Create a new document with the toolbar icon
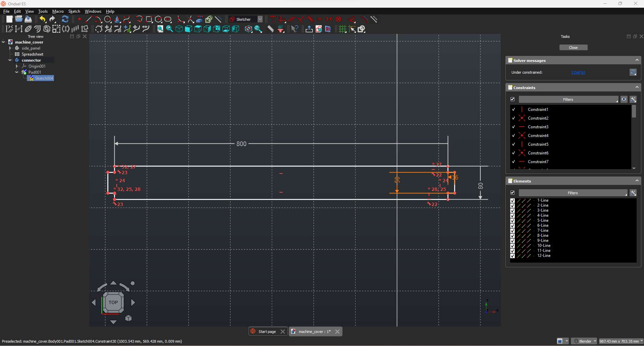This screenshot has width=644, height=346. click(9, 19)
